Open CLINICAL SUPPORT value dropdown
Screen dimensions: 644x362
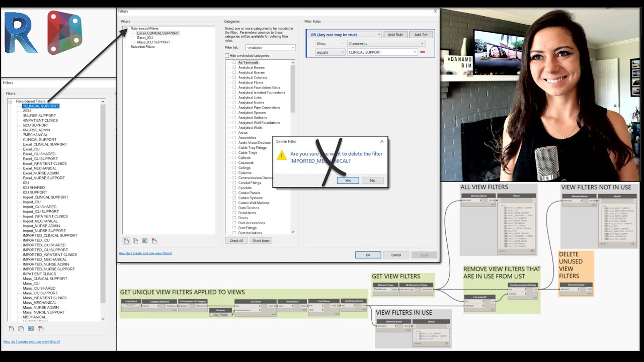click(382, 52)
